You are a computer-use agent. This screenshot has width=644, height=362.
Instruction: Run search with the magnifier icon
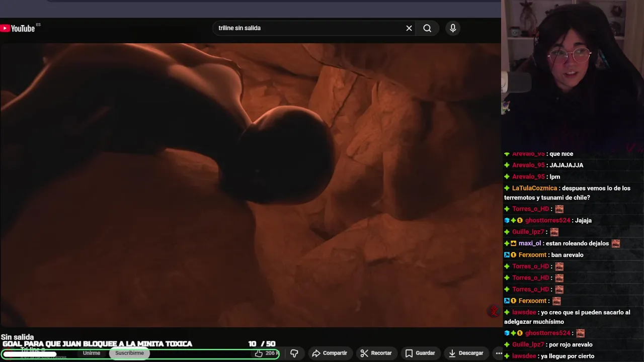coord(427,28)
